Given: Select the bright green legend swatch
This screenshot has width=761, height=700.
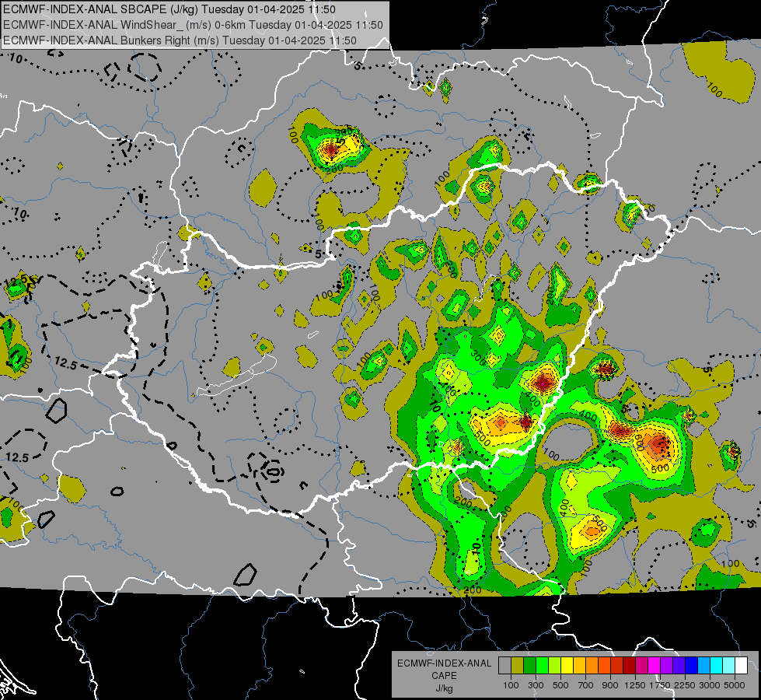Looking at the screenshot, I should pyautogui.click(x=542, y=666).
